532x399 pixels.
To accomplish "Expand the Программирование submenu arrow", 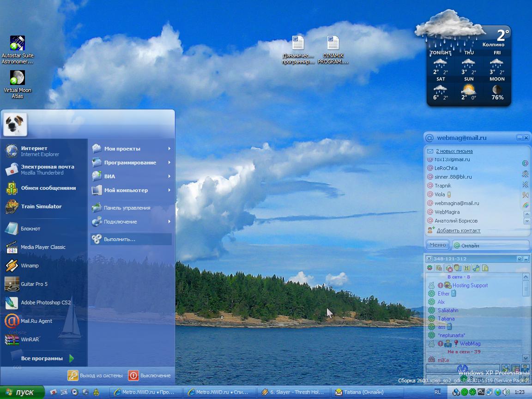I will [x=169, y=163].
